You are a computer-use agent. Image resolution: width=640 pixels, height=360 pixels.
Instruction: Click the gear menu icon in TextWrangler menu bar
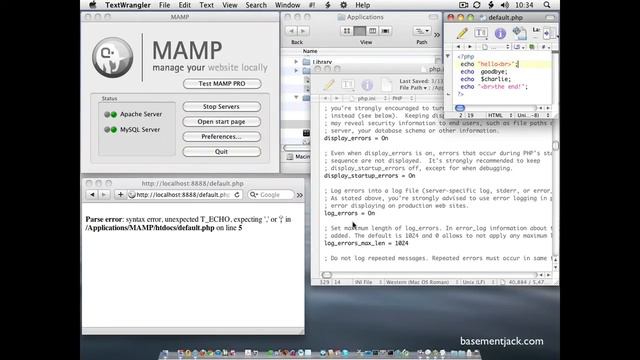pyautogui.click(x=344, y=5)
